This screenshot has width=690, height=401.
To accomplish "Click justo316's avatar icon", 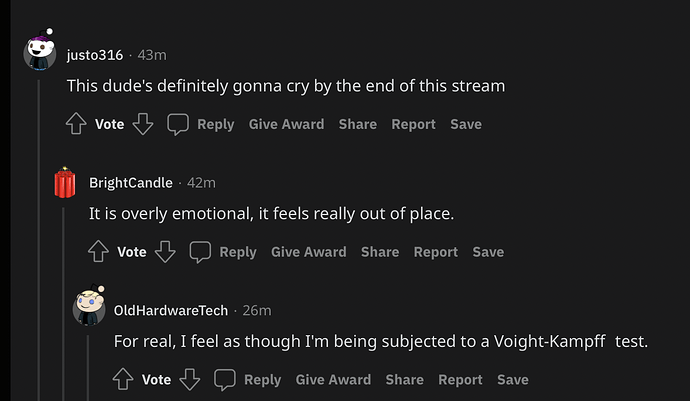I will (40, 52).
